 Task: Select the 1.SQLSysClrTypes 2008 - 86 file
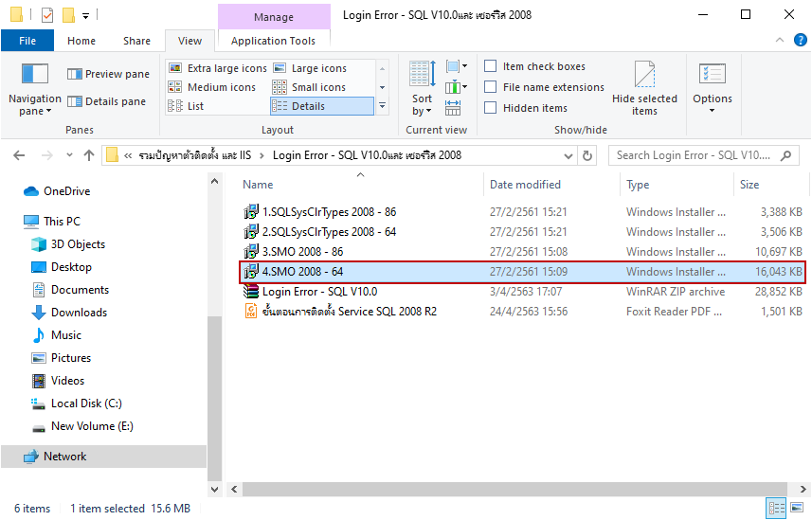329,212
